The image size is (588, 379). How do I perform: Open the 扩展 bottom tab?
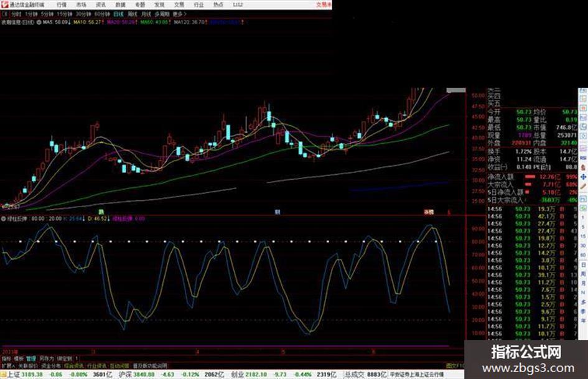[x=8, y=365]
